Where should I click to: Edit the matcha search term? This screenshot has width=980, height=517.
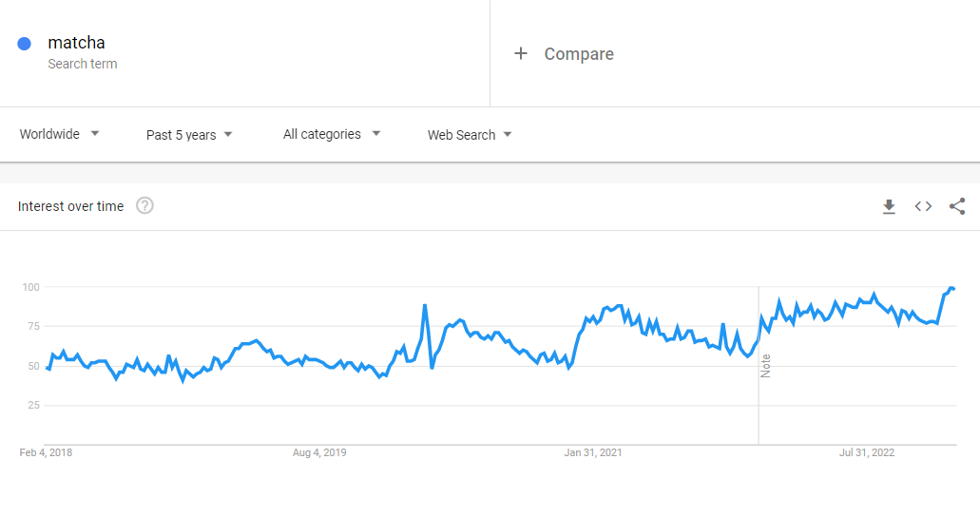click(x=77, y=43)
